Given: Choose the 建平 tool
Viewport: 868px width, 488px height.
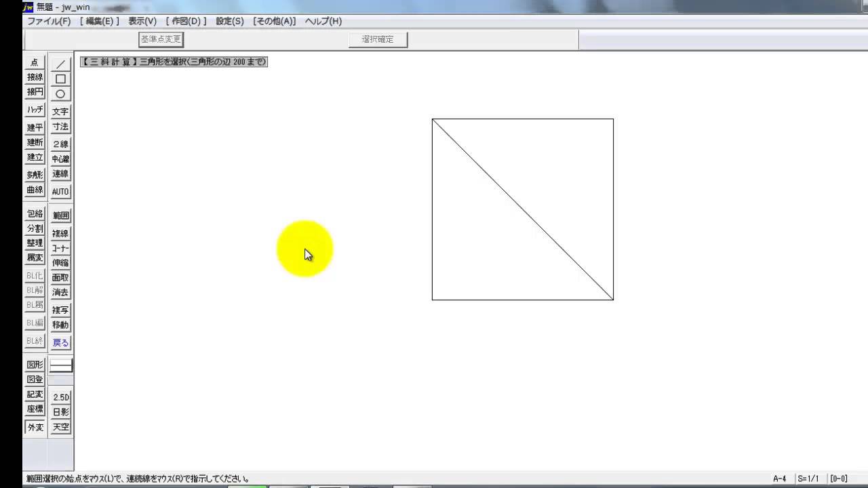Looking at the screenshot, I should (x=35, y=127).
